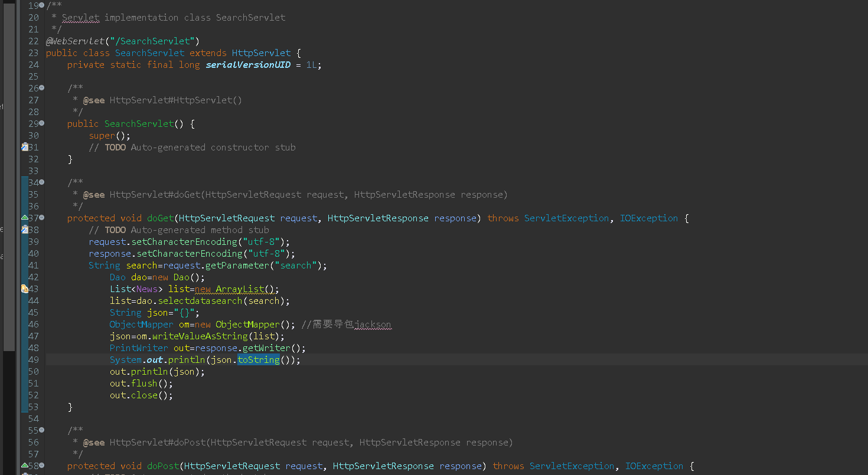Click the 1L literal value
The width and height of the screenshot is (868, 475).
[312, 65]
